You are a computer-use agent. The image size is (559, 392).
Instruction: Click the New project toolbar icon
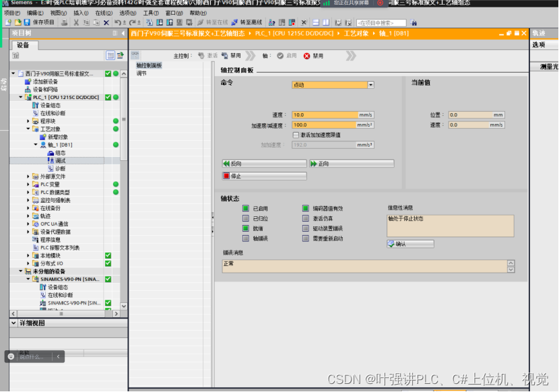[8, 22]
